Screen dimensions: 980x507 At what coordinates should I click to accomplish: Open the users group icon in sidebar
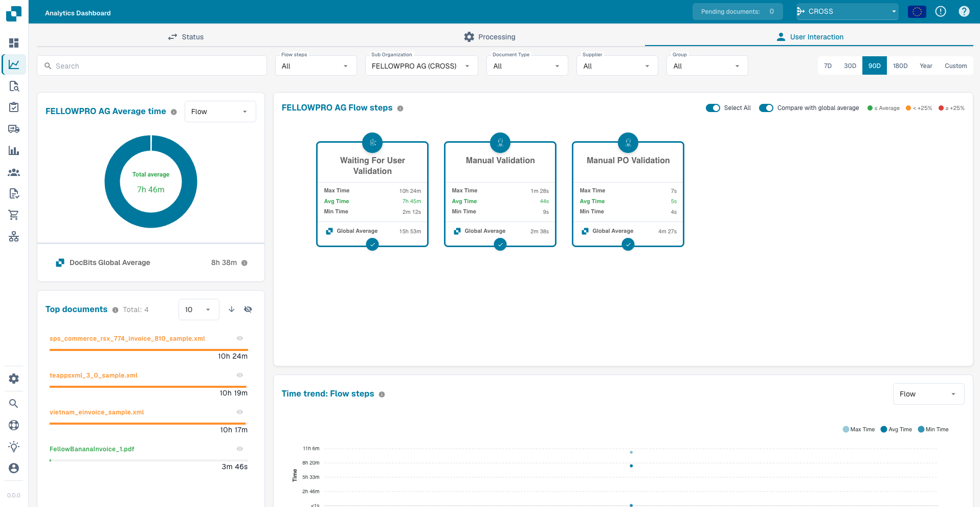14,172
